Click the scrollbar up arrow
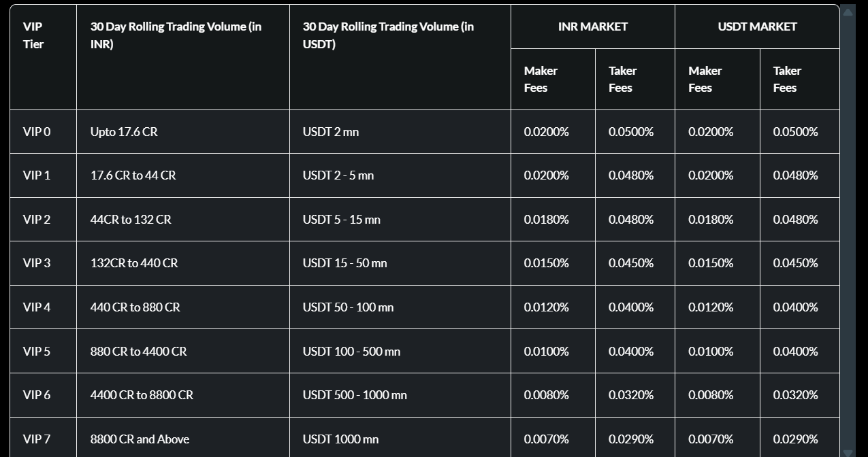The image size is (868, 457). (x=848, y=11)
